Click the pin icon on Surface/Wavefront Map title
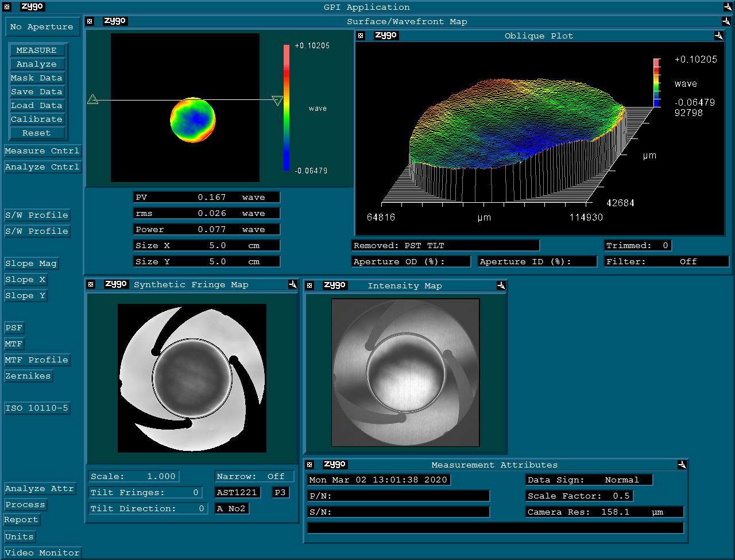Screen dimensions: 735x560 click(x=726, y=21)
